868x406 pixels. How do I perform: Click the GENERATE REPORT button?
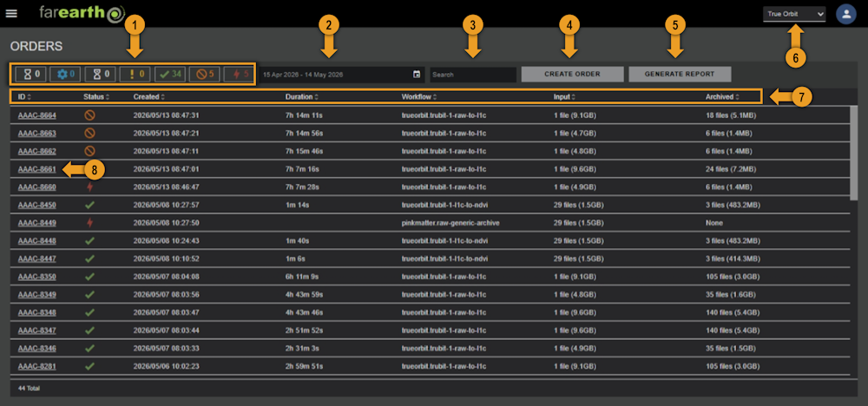click(680, 74)
